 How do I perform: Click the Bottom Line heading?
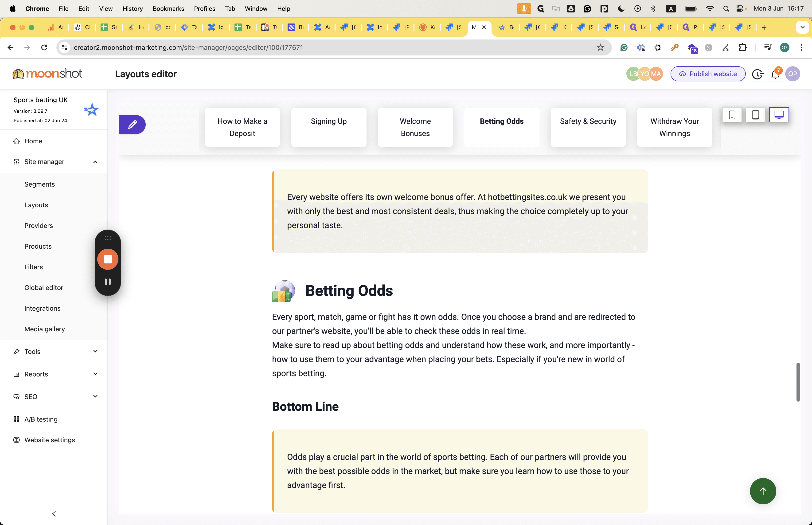(x=305, y=406)
